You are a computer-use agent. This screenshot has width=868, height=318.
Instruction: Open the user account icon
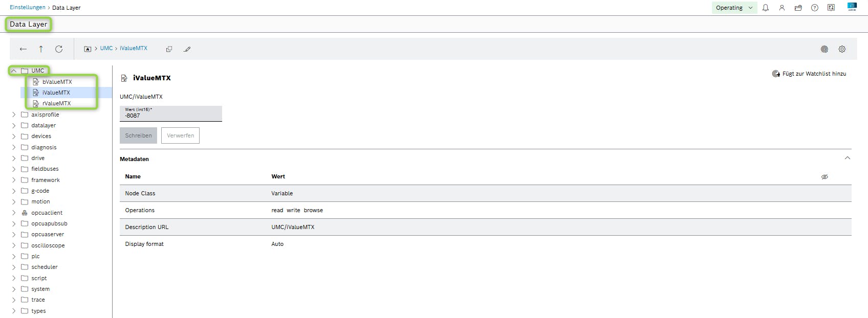782,8
